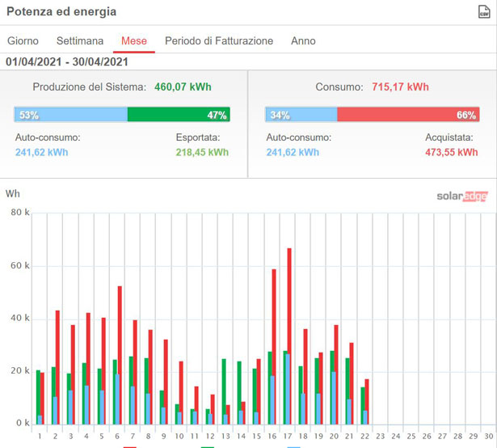497x448 pixels.
Task: Click the green 47% exported bar segment
Action: point(179,115)
